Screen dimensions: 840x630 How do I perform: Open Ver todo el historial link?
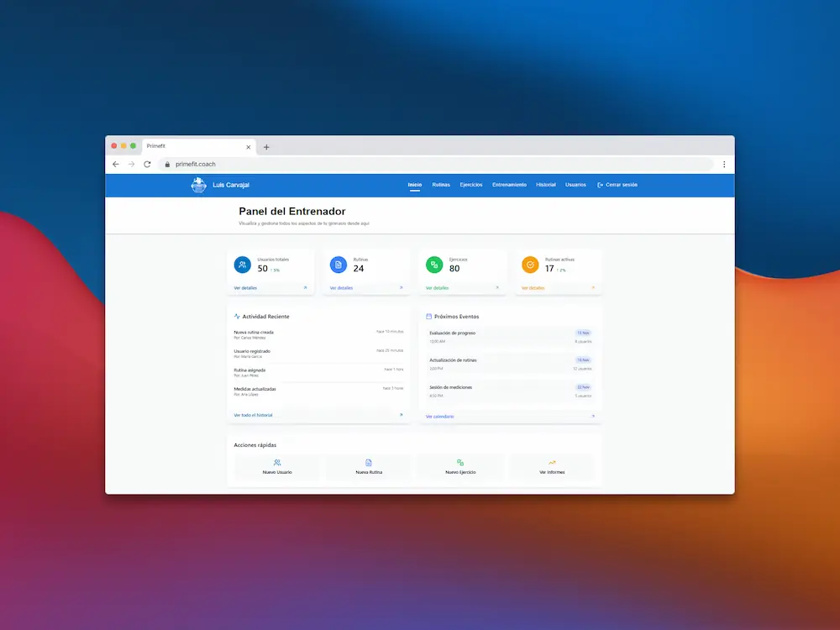pos(253,415)
